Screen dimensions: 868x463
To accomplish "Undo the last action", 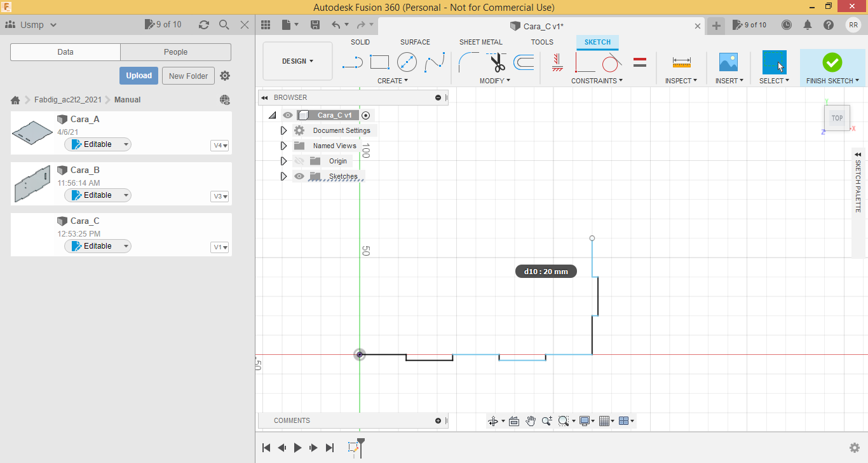I will pyautogui.click(x=336, y=25).
